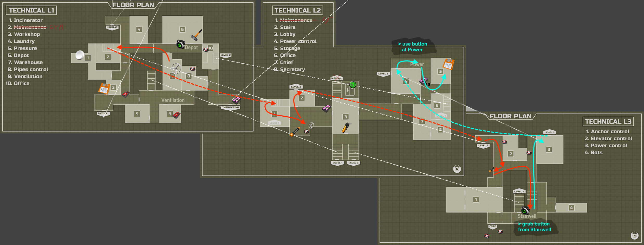The width and height of the screenshot is (644, 245).
Task: Click the white sphere in L1 Incinerator room
Action: (80, 55)
